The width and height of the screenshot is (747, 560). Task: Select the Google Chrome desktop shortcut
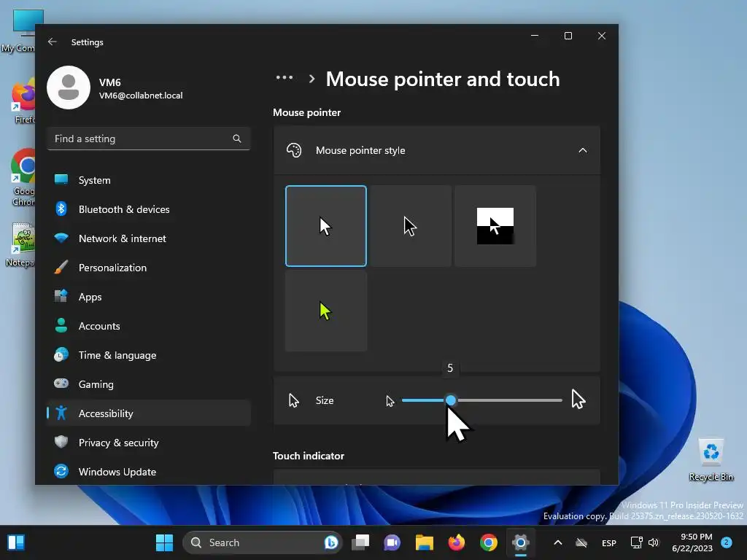click(23, 178)
